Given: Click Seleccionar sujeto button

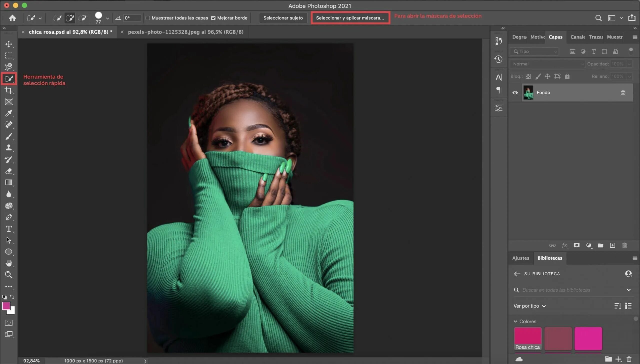Looking at the screenshot, I should (x=283, y=18).
